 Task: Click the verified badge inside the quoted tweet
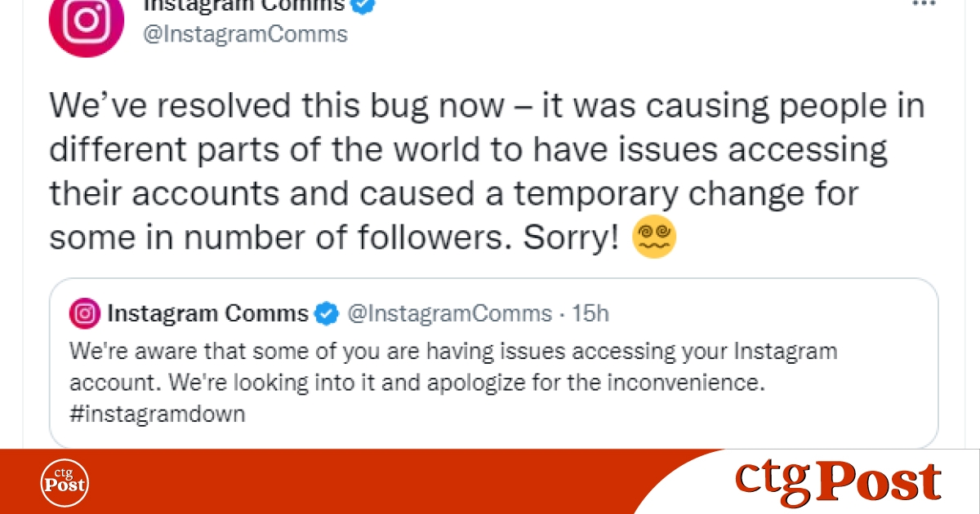point(327,313)
